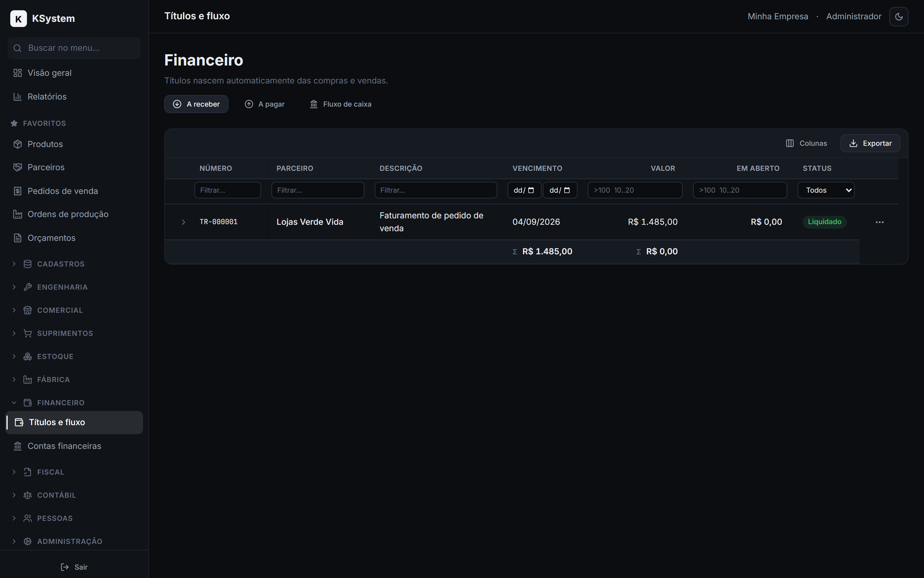Click the Produtos box icon

18,144
